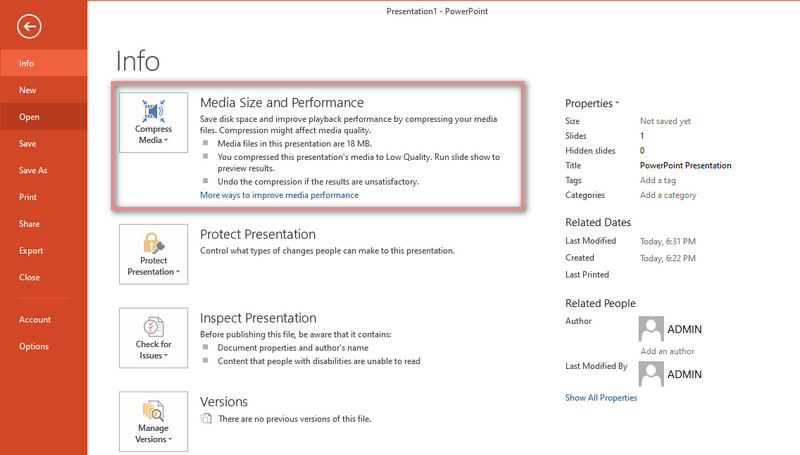The width and height of the screenshot is (800, 455).
Task: Click the back arrow icon
Action: [28, 28]
